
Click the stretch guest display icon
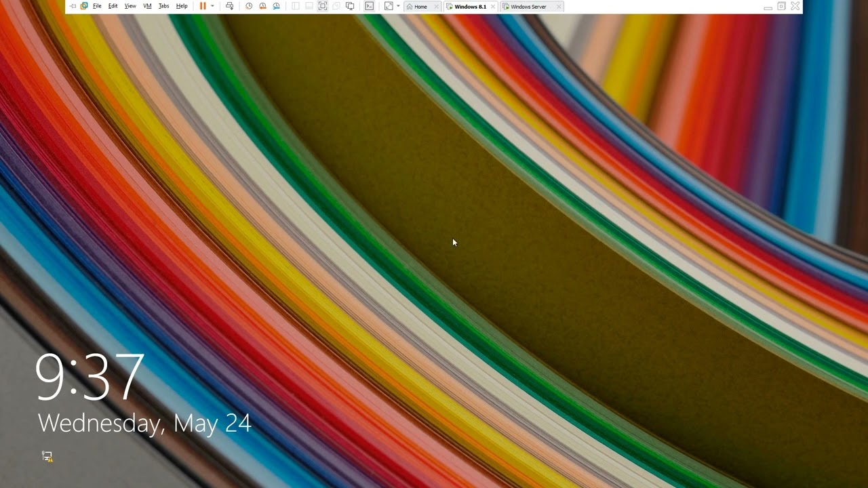pyautogui.click(x=389, y=6)
